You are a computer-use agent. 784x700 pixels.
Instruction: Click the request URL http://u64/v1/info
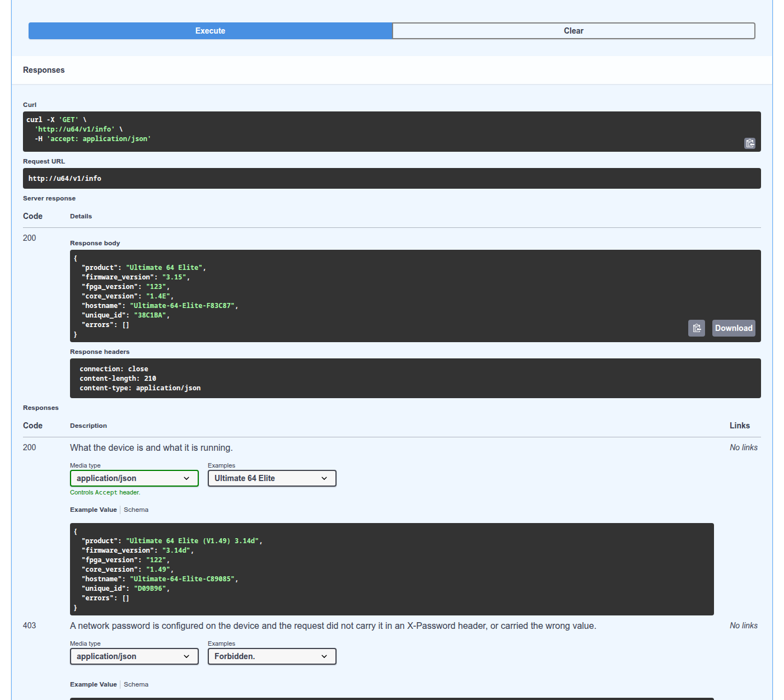[65, 179]
